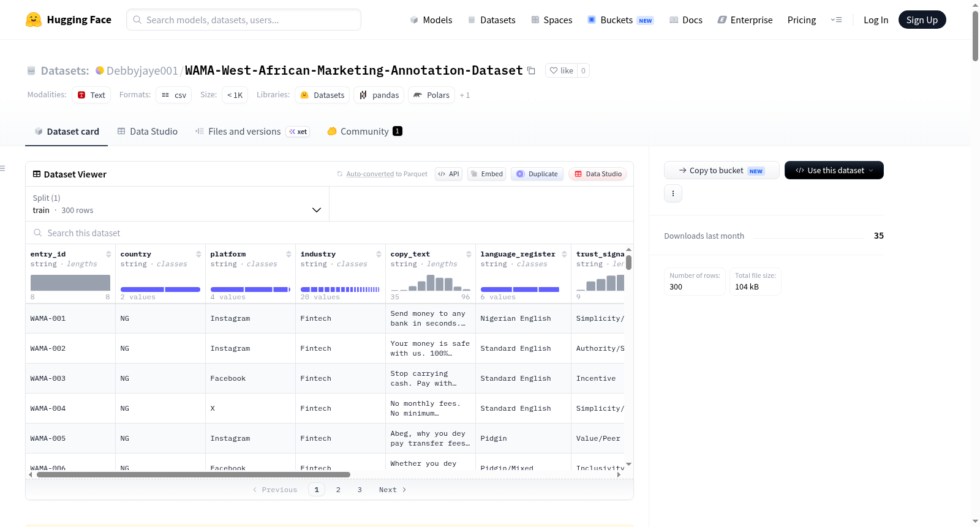980x527 pixels.
Task: Click the Embed button
Action: (487, 174)
